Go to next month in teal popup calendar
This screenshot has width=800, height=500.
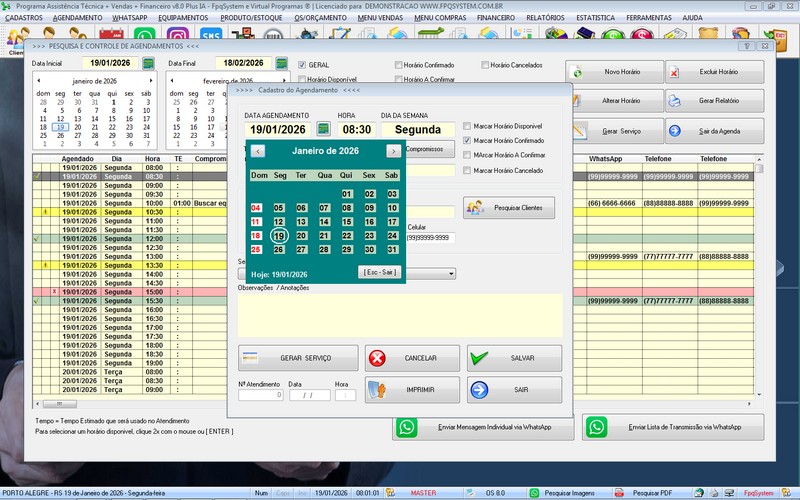coord(393,151)
